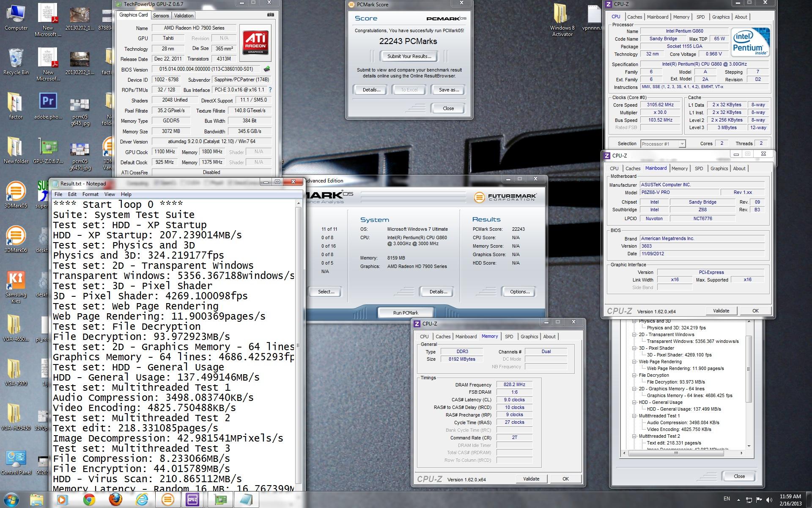
Task: Select the Windows 8 Activator folder icon
Action: point(562,20)
